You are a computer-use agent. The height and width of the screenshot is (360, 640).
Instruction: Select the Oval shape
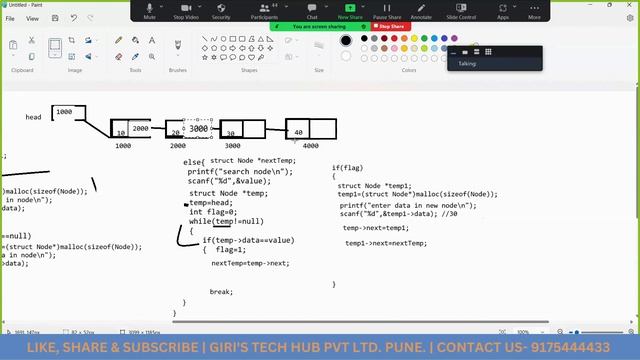(x=223, y=39)
